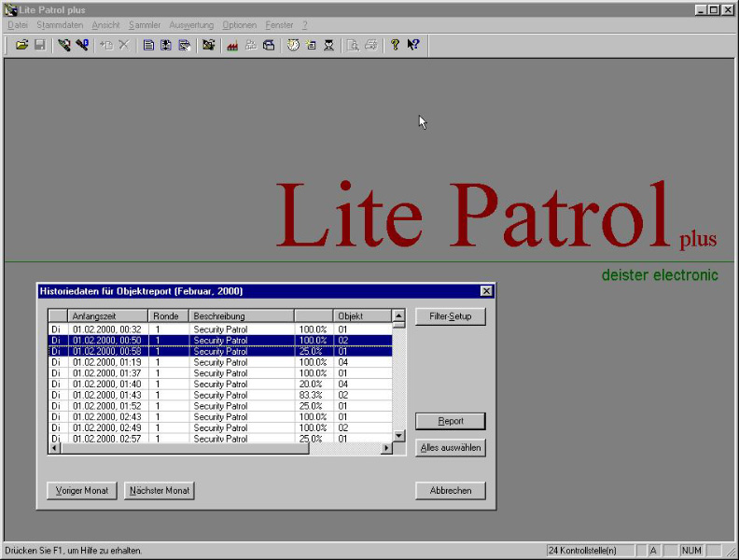Open the Sammler menu

pyautogui.click(x=145, y=25)
